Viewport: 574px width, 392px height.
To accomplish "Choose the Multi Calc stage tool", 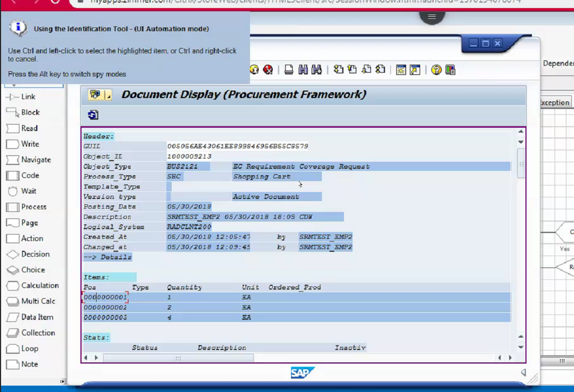I will (31, 301).
